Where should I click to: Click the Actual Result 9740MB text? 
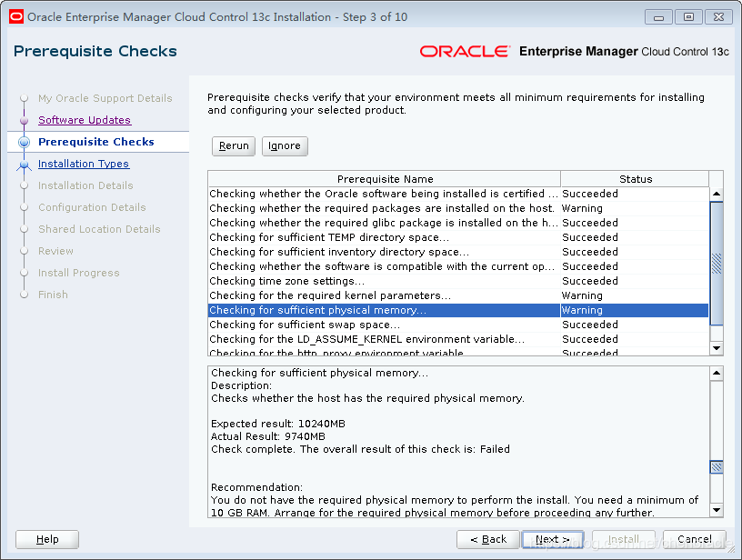(268, 436)
